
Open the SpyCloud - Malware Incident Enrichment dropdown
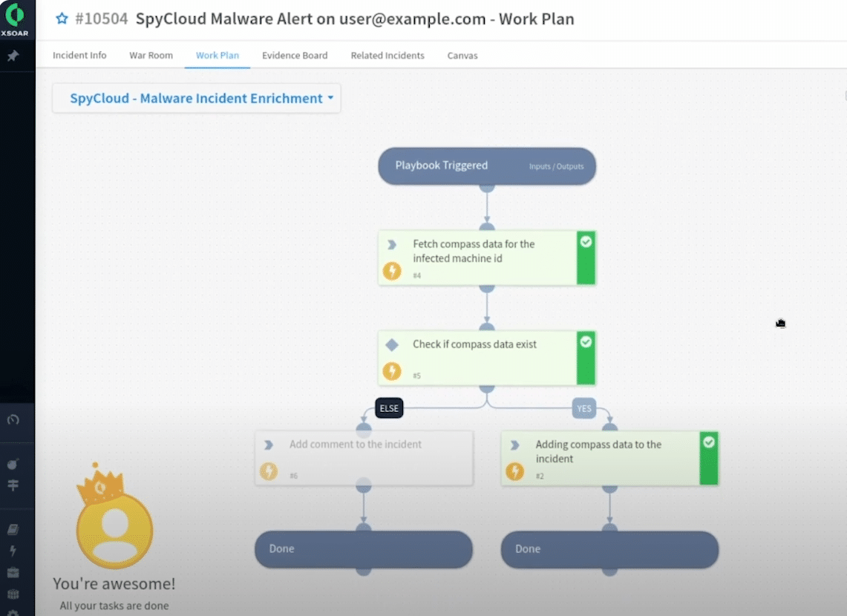196,98
